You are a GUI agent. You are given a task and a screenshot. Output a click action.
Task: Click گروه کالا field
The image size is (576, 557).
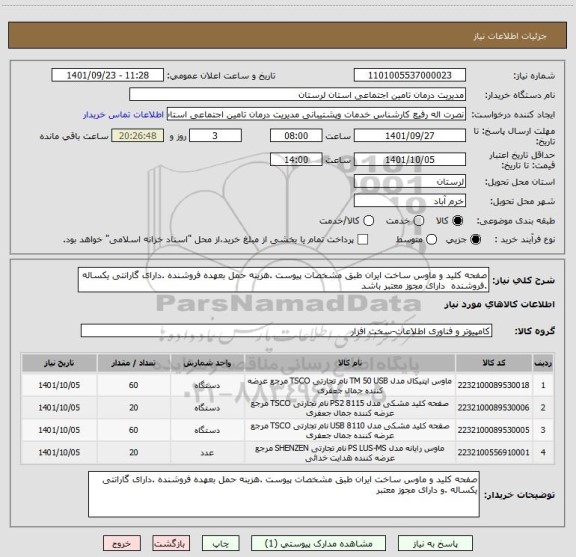[x=286, y=331]
